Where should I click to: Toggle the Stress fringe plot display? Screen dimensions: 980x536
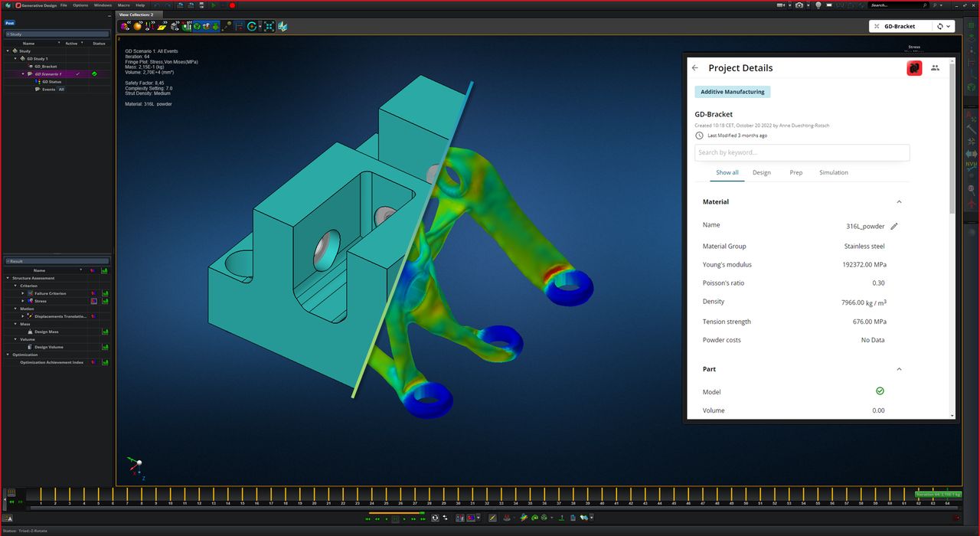(94, 301)
